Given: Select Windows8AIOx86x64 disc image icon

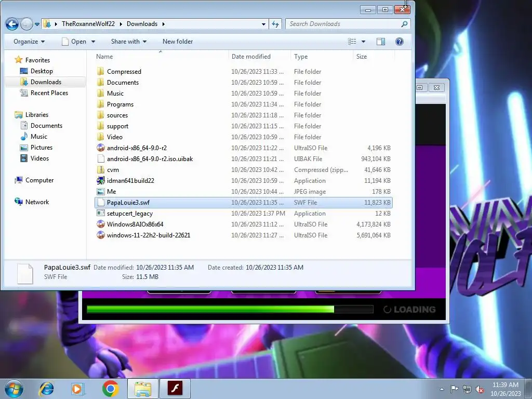Looking at the screenshot, I should pyautogui.click(x=100, y=224).
